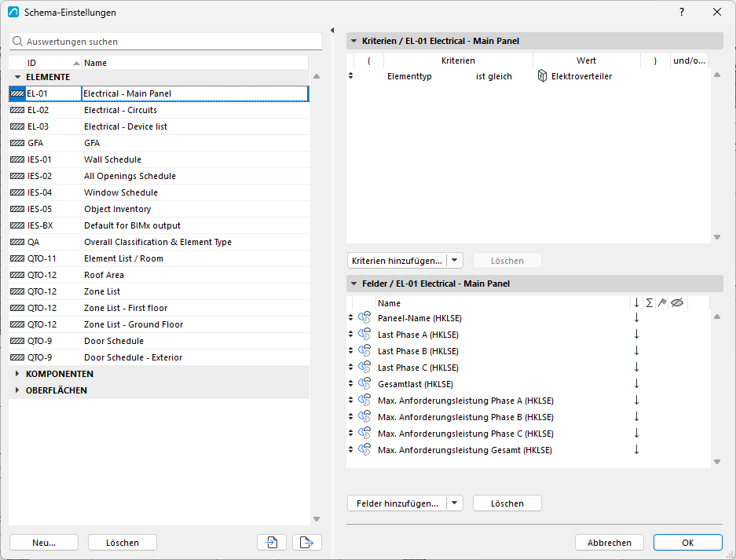
Task: Select the Zone List - Ground Floor schema
Action: click(159, 324)
